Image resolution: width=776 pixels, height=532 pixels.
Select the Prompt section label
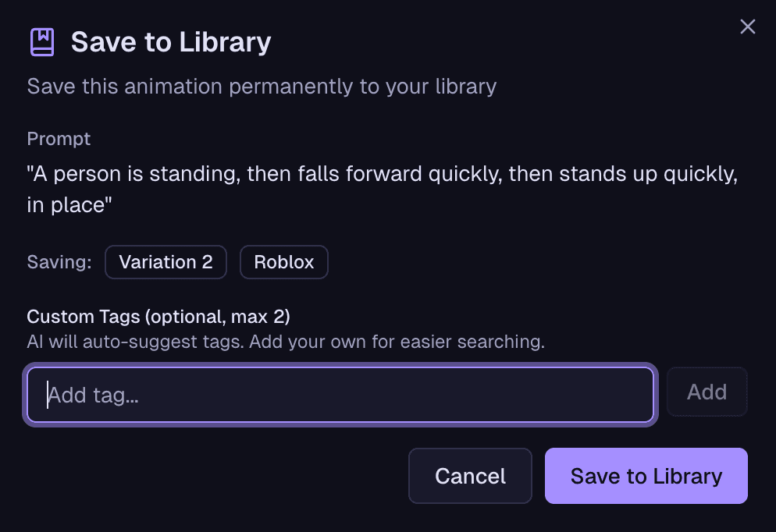pyautogui.click(x=59, y=139)
